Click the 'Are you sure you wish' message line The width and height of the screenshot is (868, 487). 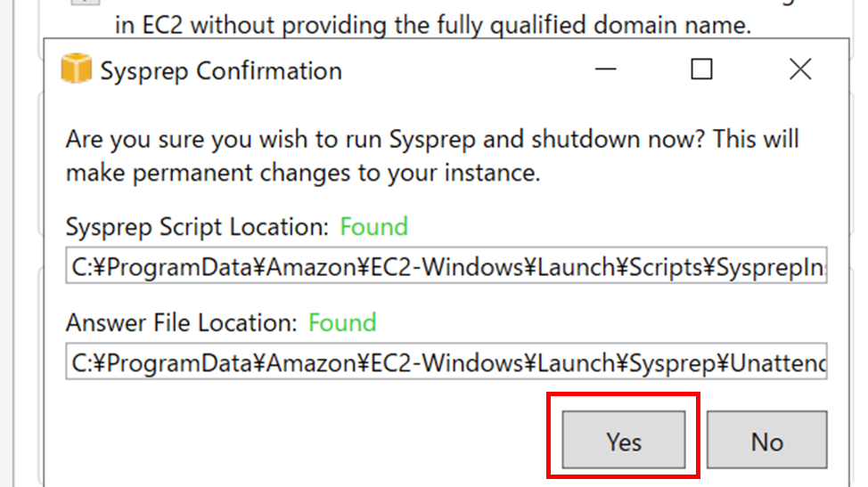pyautogui.click(x=432, y=140)
